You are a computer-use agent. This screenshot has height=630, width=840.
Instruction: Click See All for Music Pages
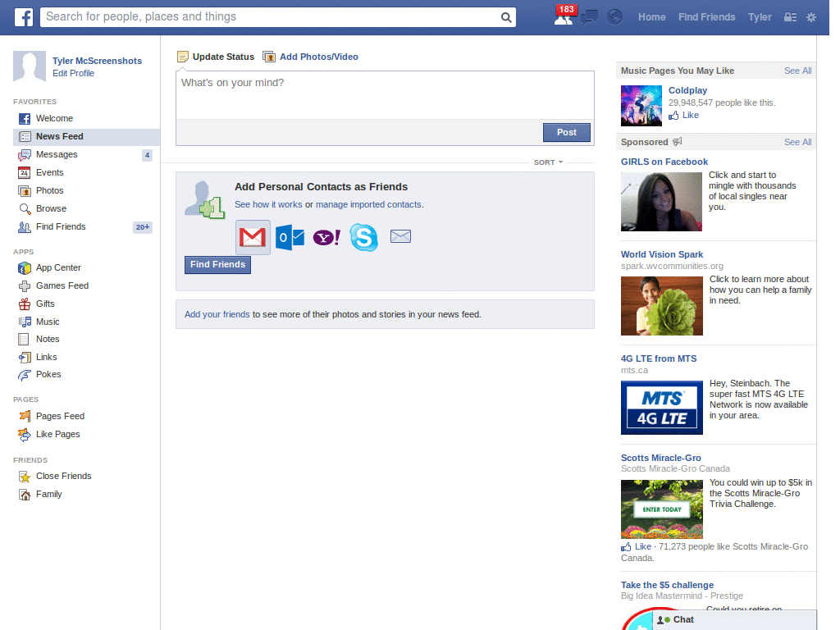tap(797, 71)
